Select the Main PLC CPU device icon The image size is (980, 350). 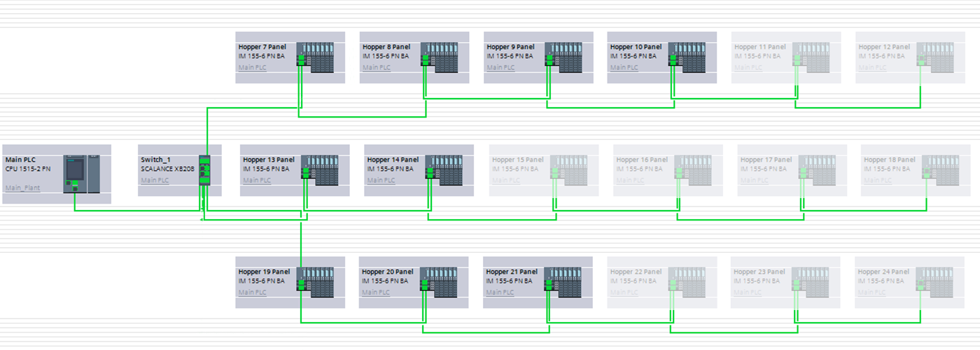[83, 174]
